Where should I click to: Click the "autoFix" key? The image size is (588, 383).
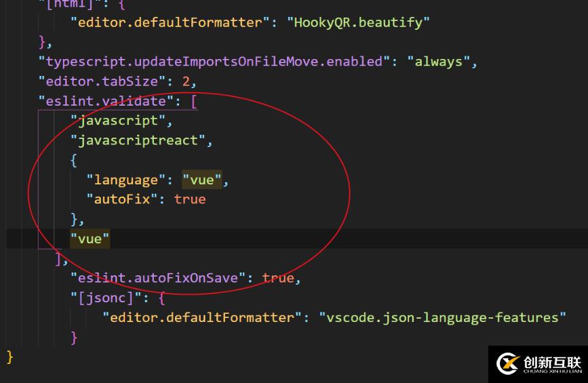pos(122,199)
